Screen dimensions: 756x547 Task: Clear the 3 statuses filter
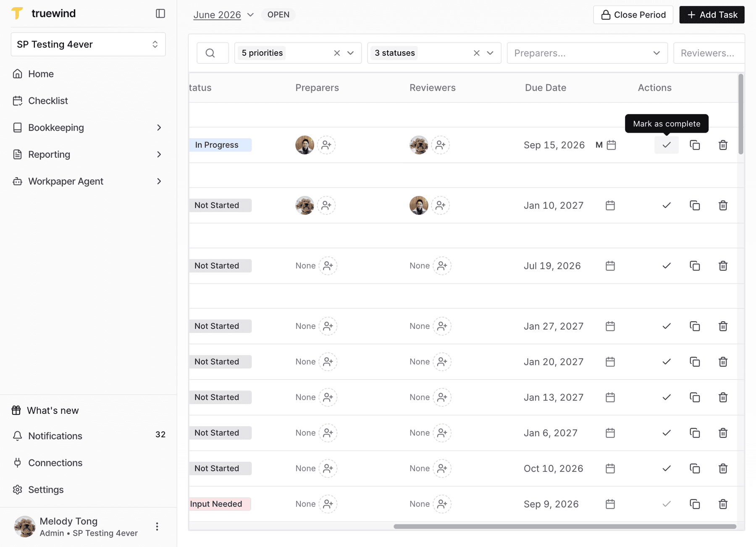476,53
